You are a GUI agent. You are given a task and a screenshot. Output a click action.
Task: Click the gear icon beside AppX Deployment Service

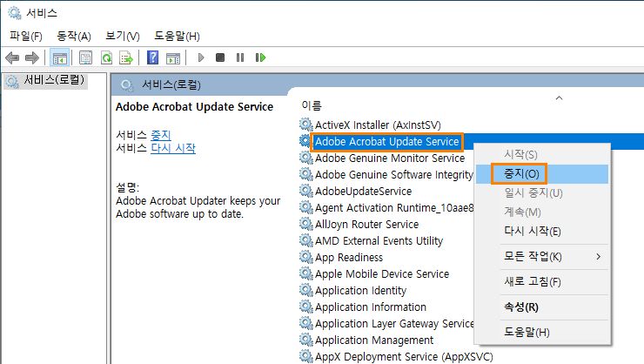click(306, 356)
